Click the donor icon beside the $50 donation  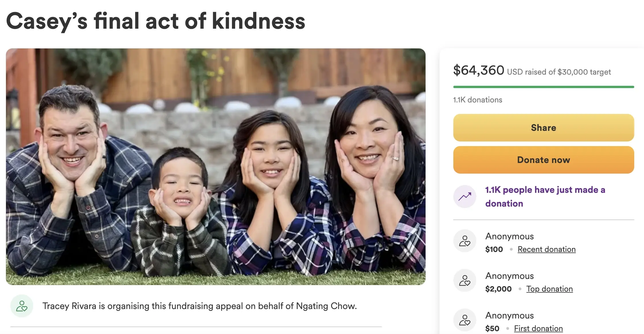tap(465, 320)
